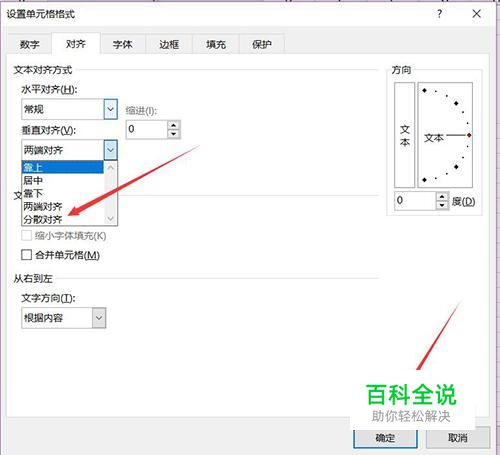Enable the 合并单元格 checkbox
Viewport: 500px width, 455px height.
tap(26, 255)
